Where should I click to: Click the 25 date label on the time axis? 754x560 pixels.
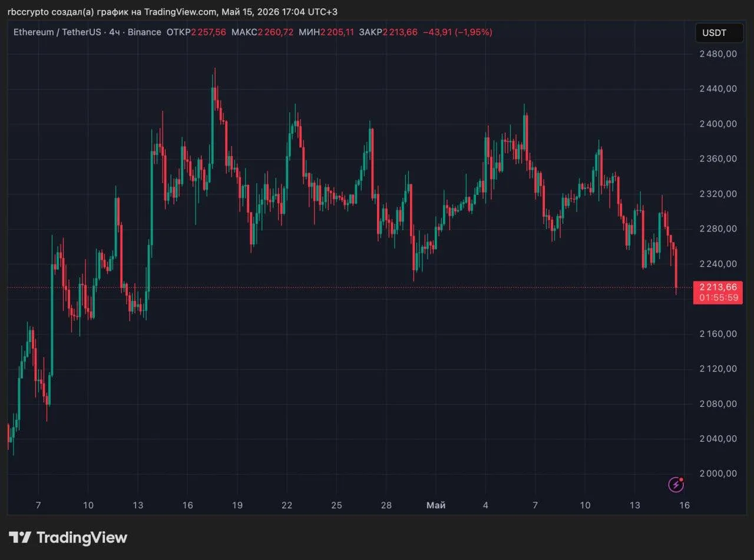336,505
